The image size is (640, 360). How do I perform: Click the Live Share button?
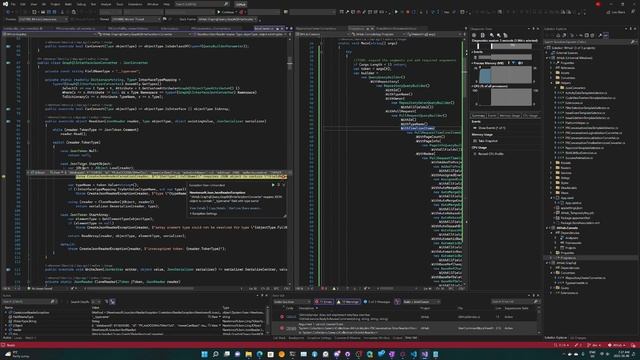click(616, 12)
